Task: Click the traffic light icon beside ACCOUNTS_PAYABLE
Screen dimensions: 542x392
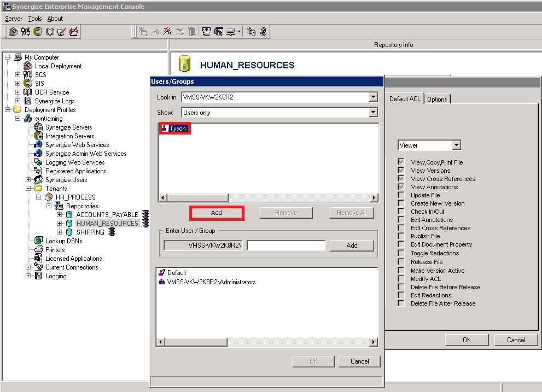Action: click(x=145, y=214)
